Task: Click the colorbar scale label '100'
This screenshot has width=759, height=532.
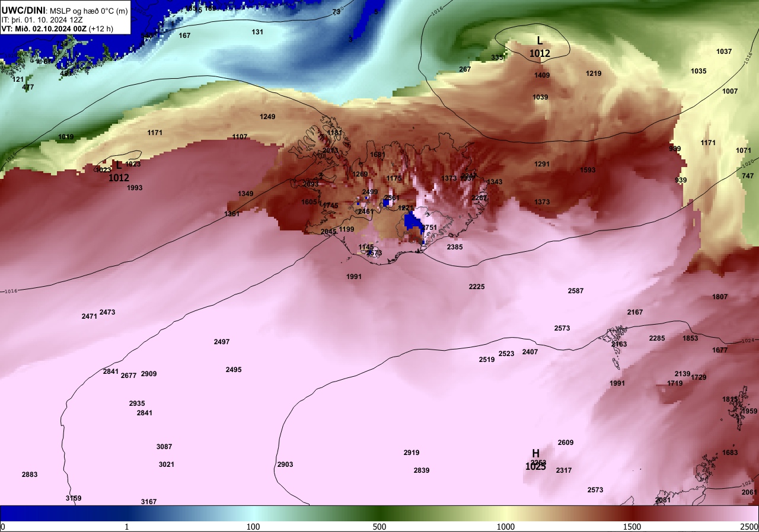Action: click(x=253, y=527)
